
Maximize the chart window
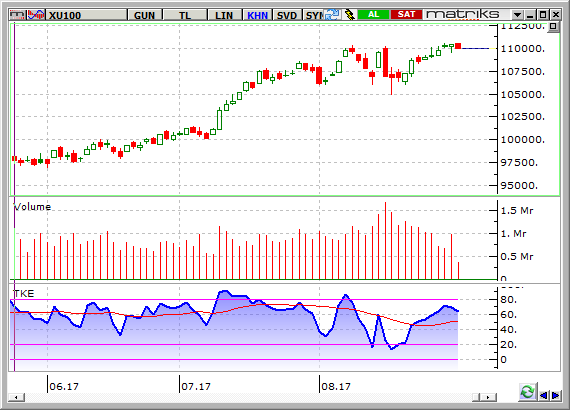coord(543,15)
